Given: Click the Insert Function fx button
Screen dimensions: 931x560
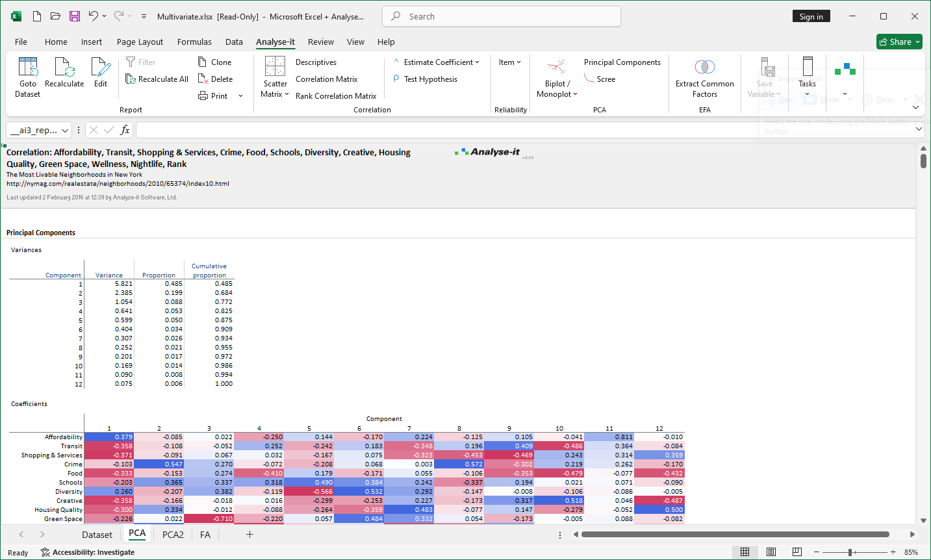Looking at the screenshot, I should point(125,130).
